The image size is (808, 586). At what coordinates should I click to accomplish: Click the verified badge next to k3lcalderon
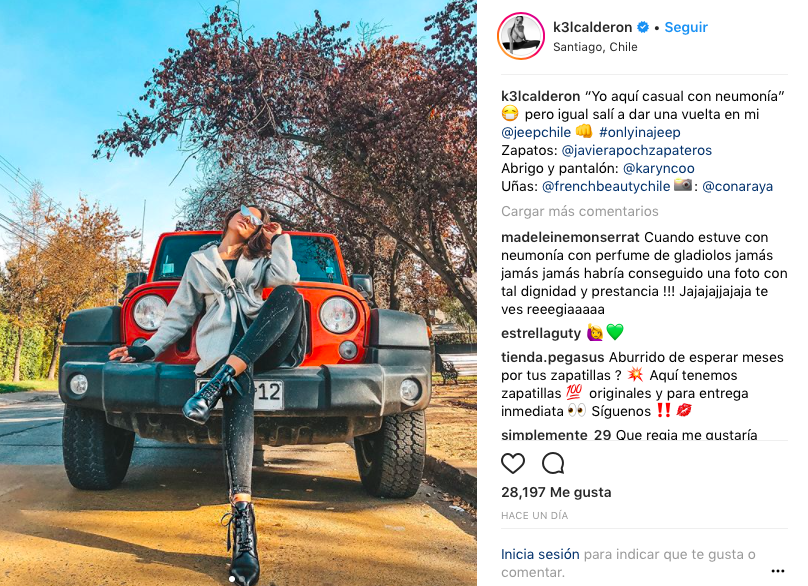pyautogui.click(x=643, y=27)
